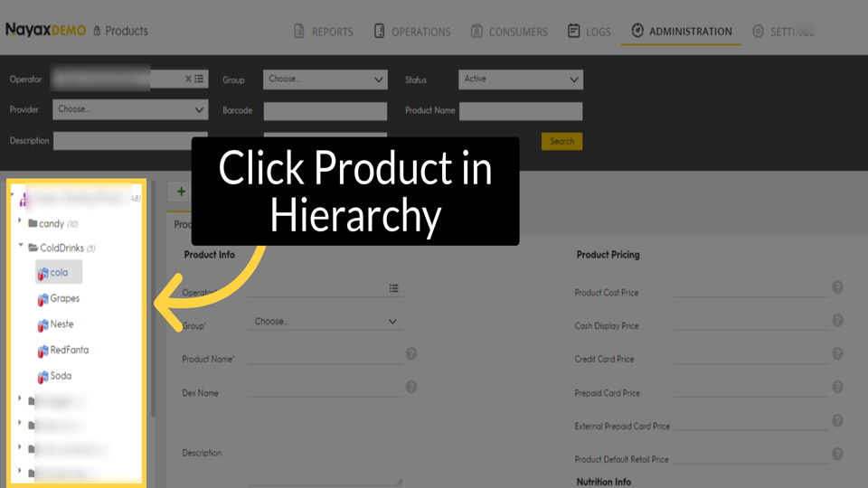Show help for Cash Display Price
Image resolution: width=868 pixels, height=488 pixels.
click(x=837, y=320)
